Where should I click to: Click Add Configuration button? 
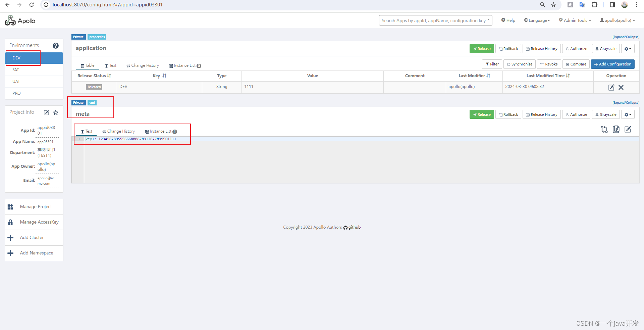click(612, 64)
